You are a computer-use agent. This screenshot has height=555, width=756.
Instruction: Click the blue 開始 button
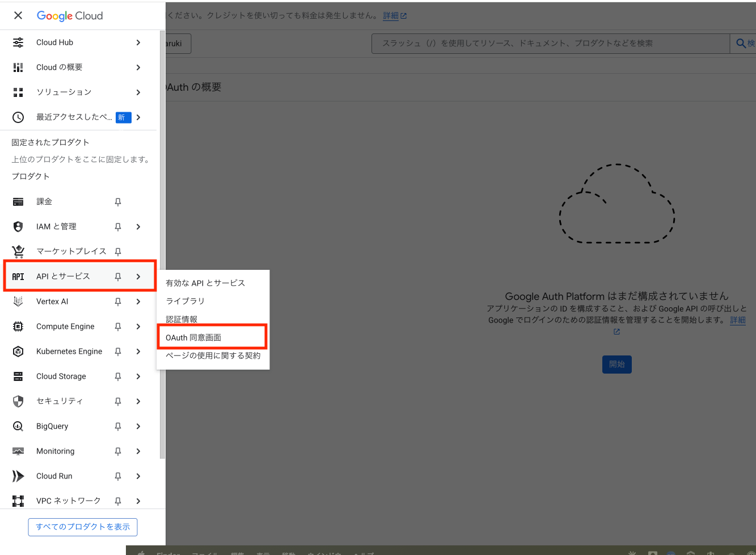click(616, 364)
